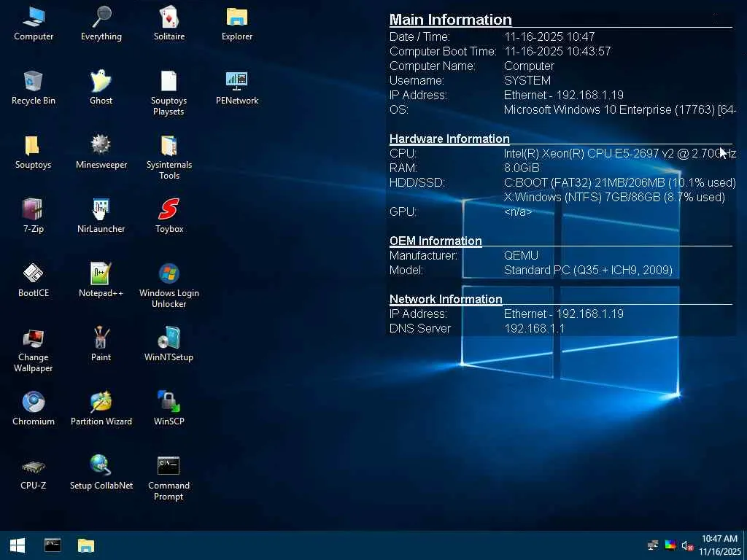The height and width of the screenshot is (560, 747).
Task: Open the Change Wallpaper shortcut
Action: [34, 350]
